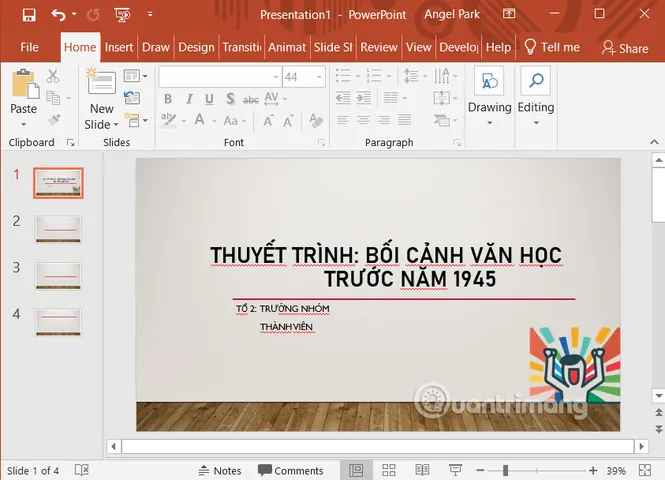Align text right

(384, 120)
